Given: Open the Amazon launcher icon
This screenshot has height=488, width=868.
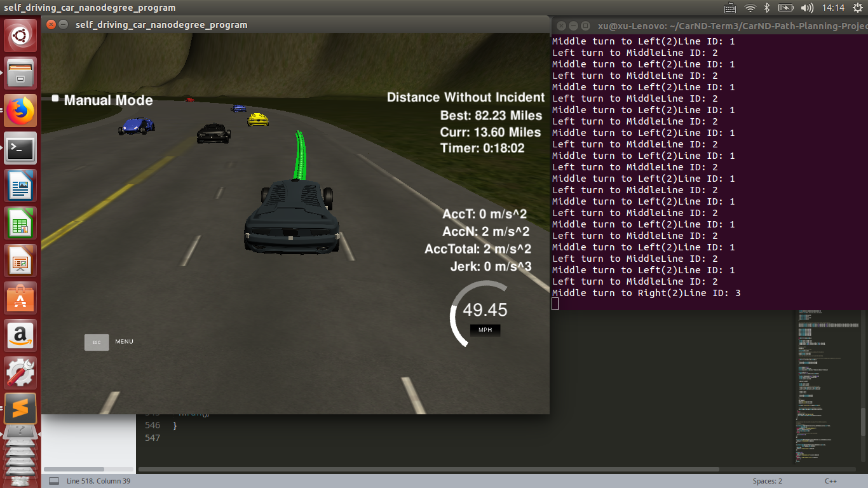Looking at the screenshot, I should (x=21, y=335).
